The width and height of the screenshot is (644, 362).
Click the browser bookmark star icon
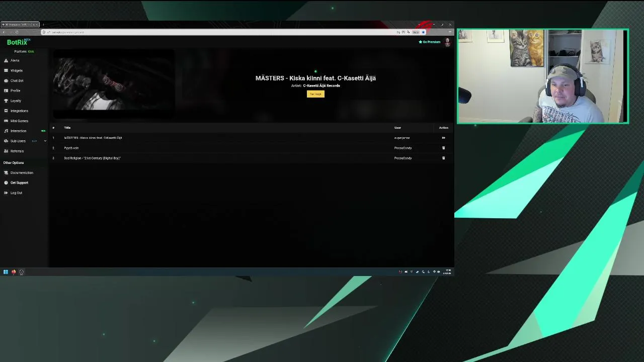click(423, 32)
